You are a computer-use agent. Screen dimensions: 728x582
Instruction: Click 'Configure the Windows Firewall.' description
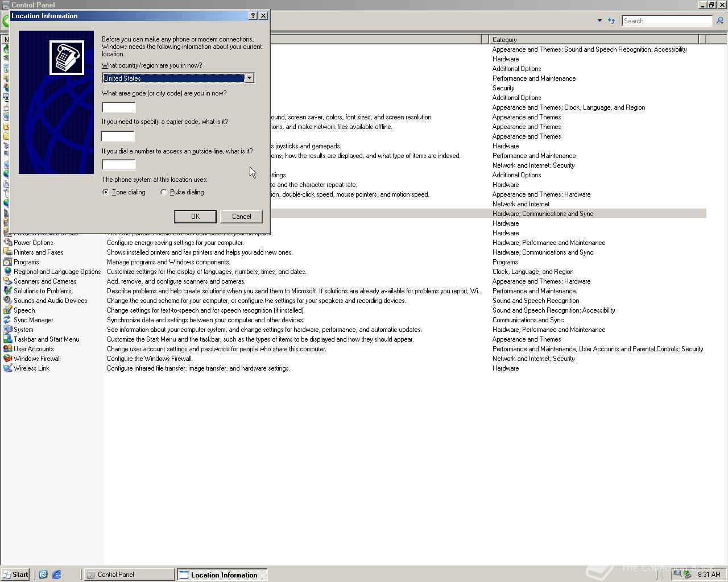150,359
